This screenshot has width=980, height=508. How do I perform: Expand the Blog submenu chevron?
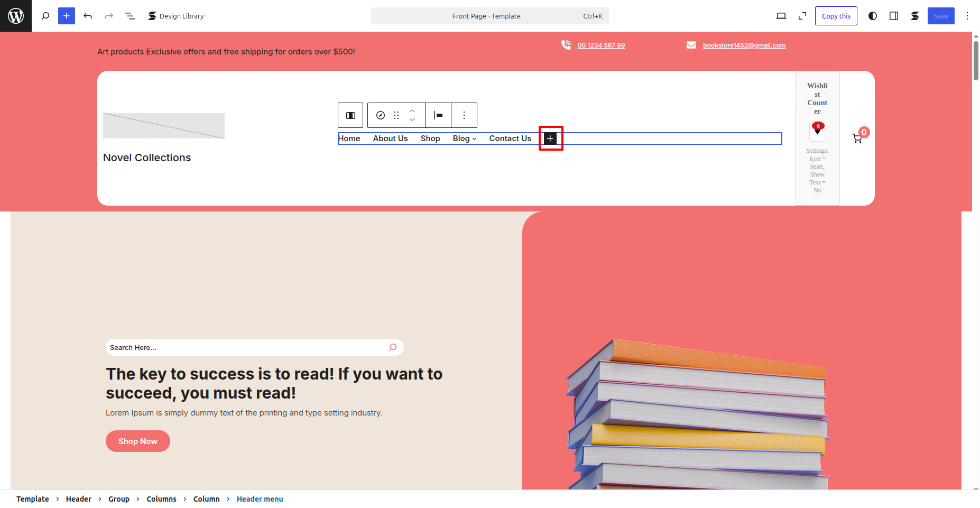pos(474,138)
